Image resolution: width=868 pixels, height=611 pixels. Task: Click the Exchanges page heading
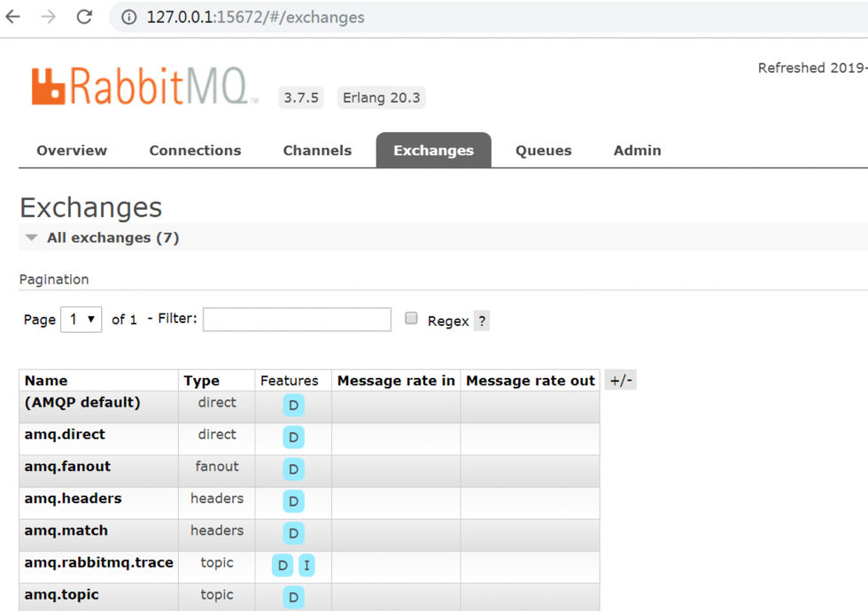pos(91,208)
